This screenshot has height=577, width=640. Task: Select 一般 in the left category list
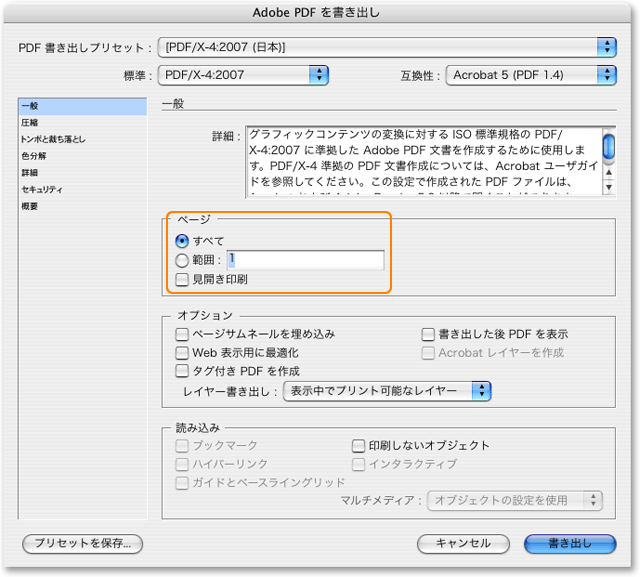(30, 106)
